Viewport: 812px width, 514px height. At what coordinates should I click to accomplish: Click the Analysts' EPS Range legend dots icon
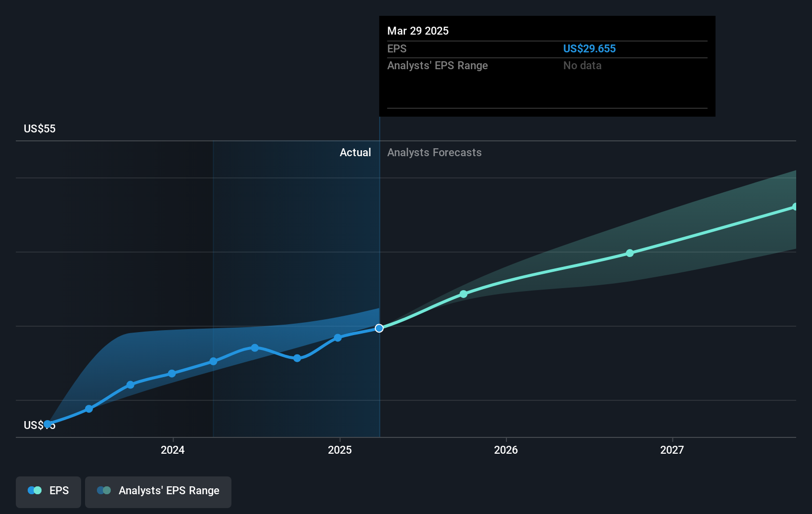(x=104, y=490)
